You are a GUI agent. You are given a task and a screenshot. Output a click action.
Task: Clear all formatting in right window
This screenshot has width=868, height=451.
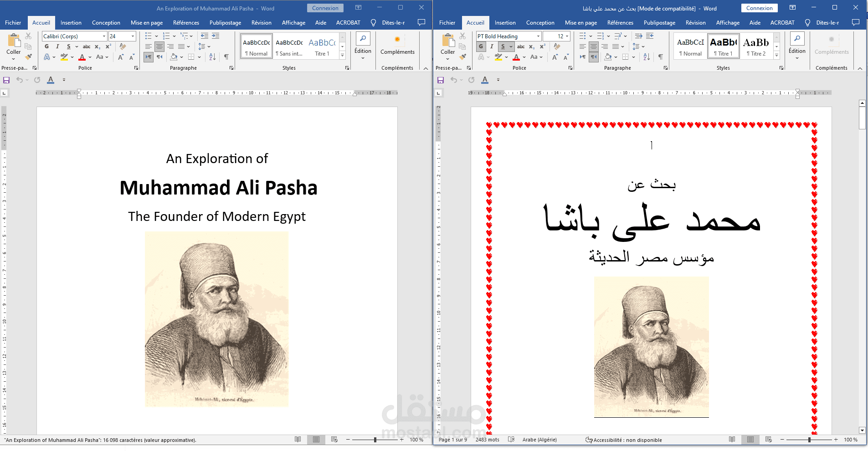pos(557,46)
